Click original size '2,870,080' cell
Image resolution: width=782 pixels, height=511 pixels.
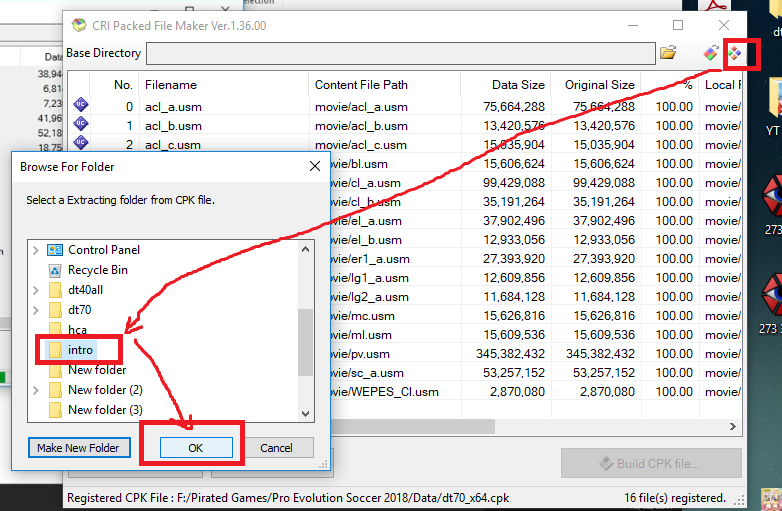(607, 391)
